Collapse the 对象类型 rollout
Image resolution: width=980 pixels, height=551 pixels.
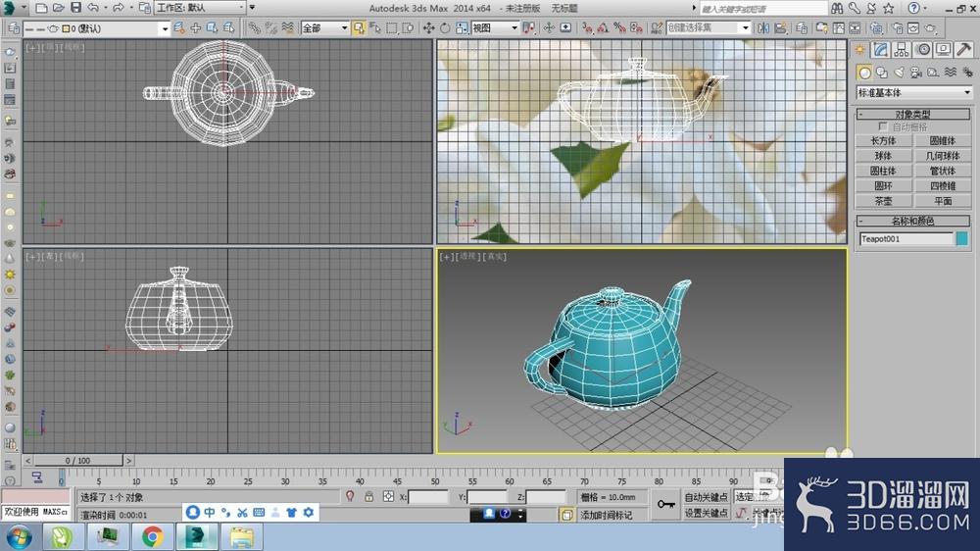point(913,114)
